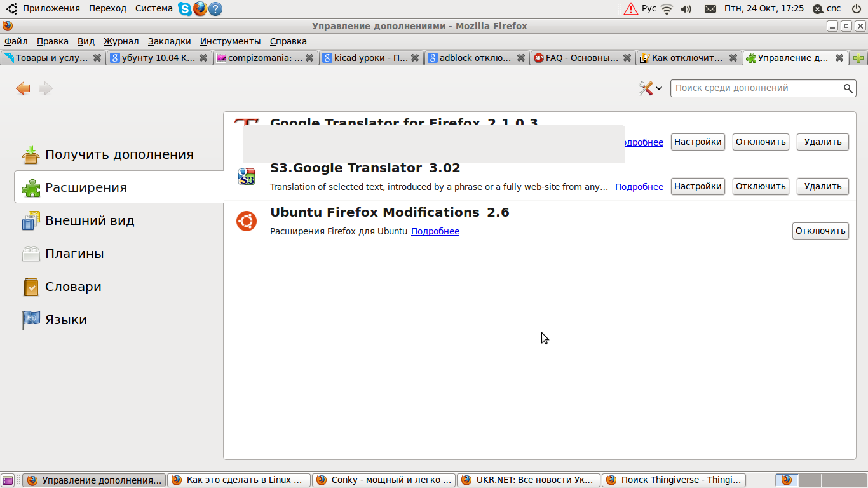Open the Правка menu
This screenshot has width=868, height=488.
coord(53,41)
